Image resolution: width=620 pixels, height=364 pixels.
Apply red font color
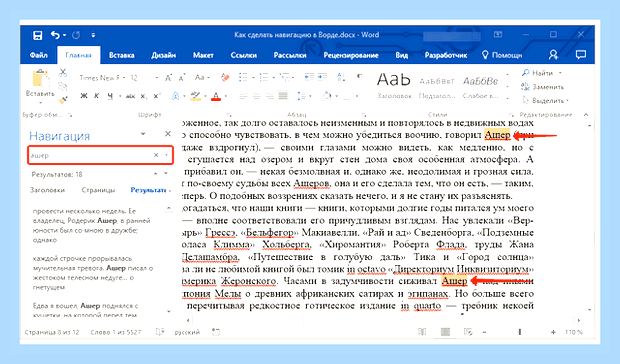(216, 96)
